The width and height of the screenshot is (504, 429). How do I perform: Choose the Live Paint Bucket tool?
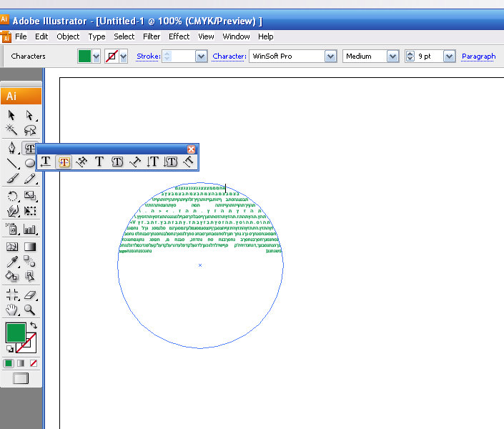point(12,276)
